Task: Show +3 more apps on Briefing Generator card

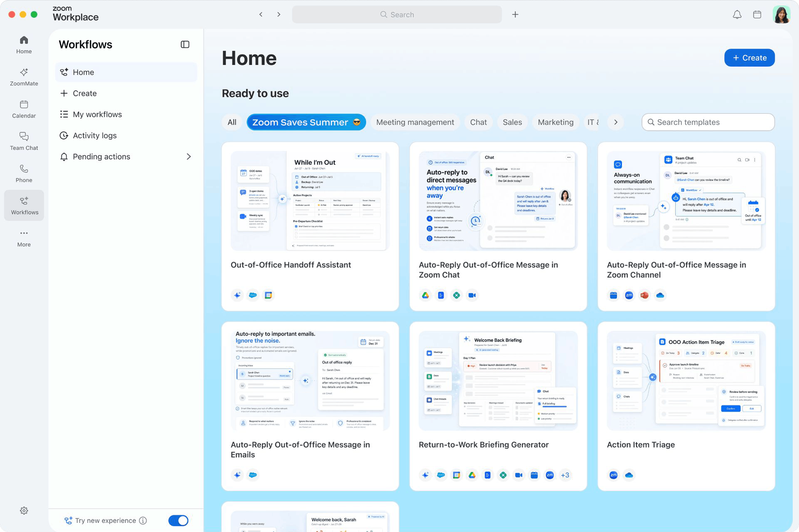Action: 565,475
